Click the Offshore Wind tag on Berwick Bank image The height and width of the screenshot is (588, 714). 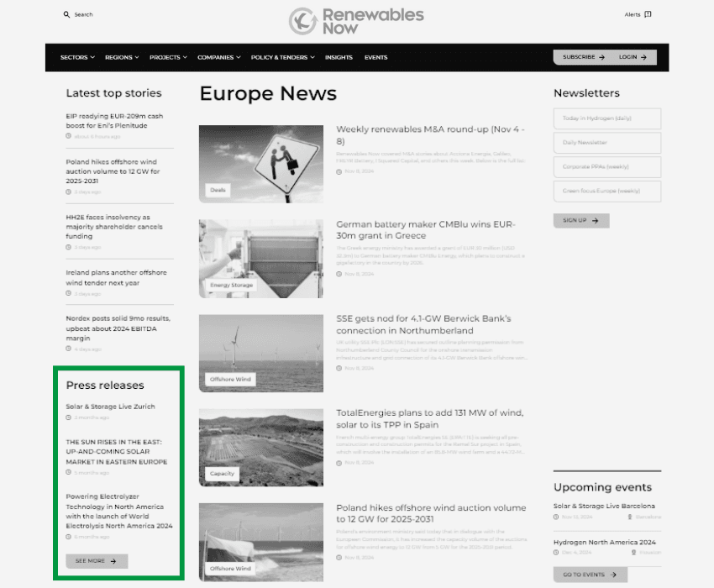tap(230, 380)
